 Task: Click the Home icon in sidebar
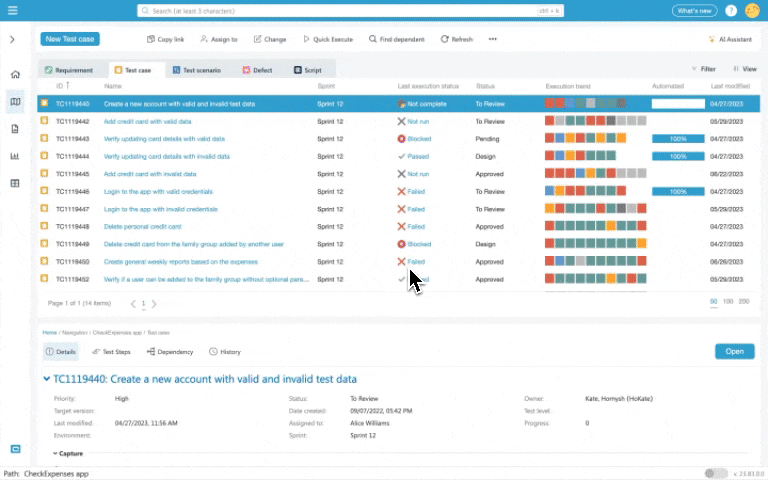(15, 74)
